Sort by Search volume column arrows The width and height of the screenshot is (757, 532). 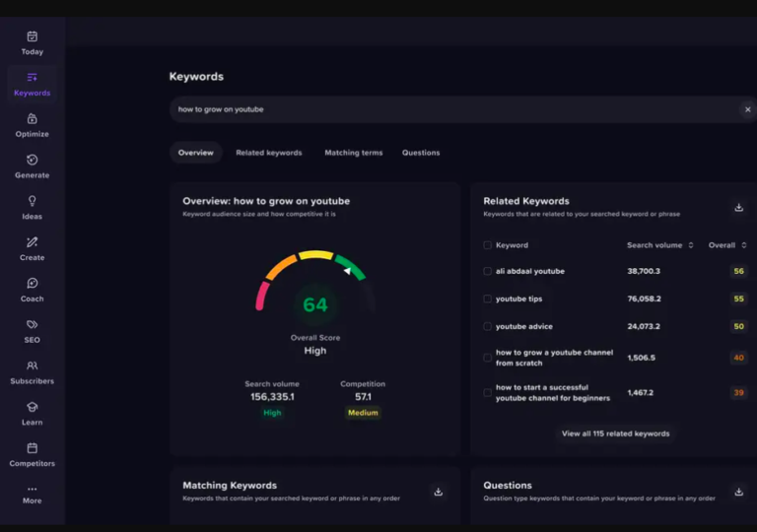[x=691, y=245]
